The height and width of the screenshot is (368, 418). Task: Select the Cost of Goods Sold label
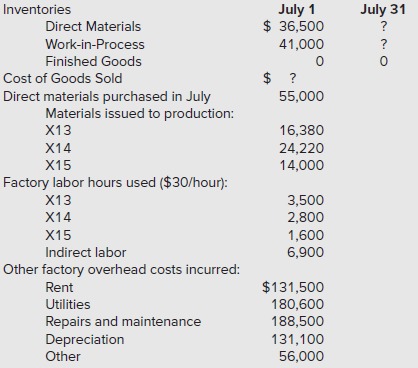[63, 79]
